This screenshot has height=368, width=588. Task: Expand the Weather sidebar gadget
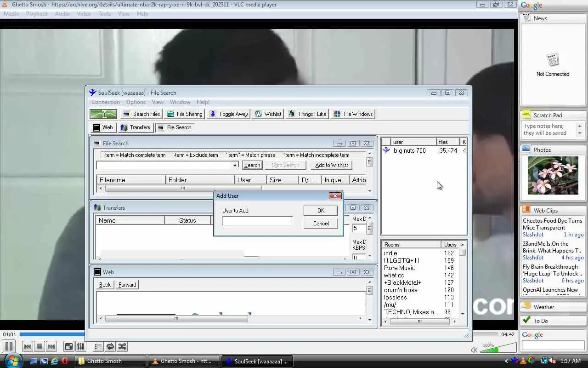553,307
